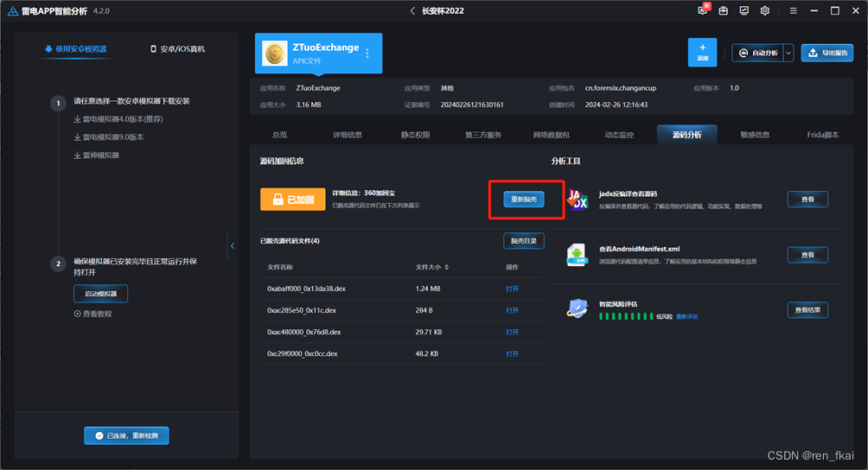This screenshot has width=868, height=470.
Task: Select row name 0xac285e50_0x11c.dex
Action: coord(302,310)
